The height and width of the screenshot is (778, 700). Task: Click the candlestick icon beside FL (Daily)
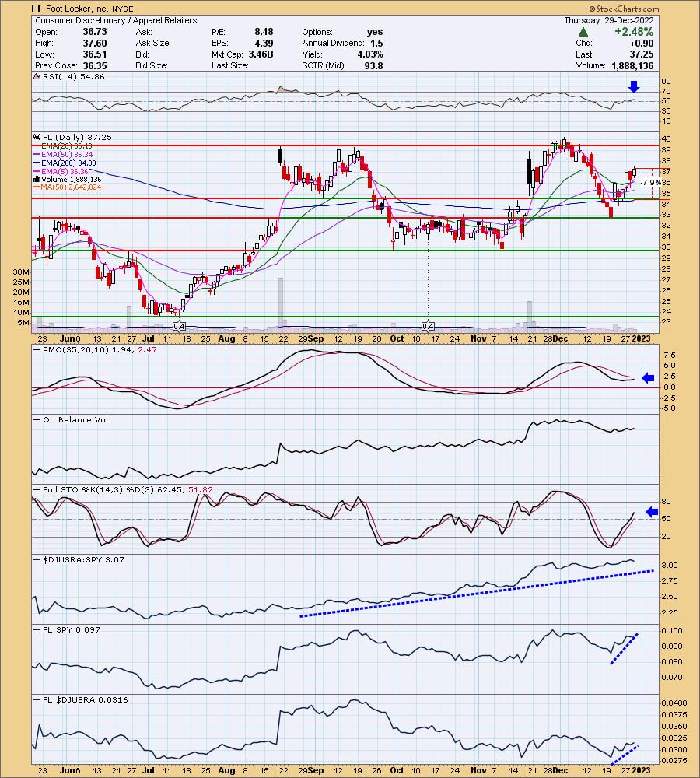click(37, 137)
